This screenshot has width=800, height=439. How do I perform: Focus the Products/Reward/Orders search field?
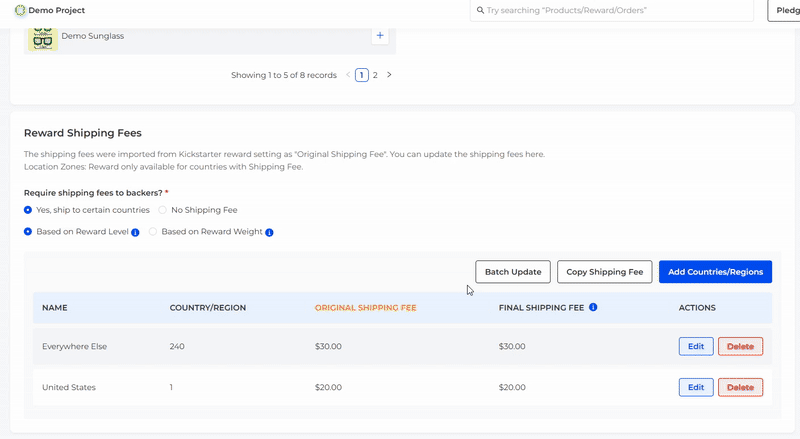click(x=615, y=10)
